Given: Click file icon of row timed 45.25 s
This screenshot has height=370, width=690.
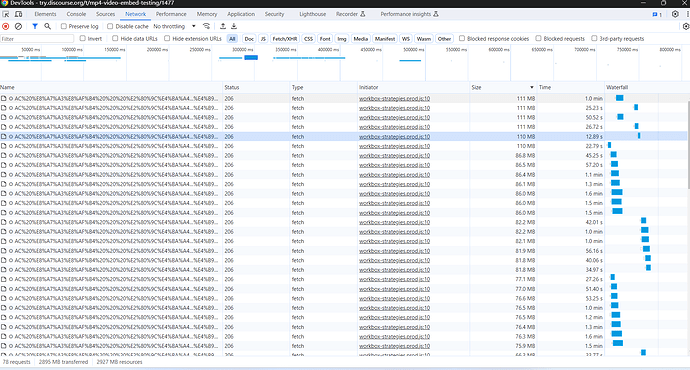Looking at the screenshot, I should click(x=4, y=155).
